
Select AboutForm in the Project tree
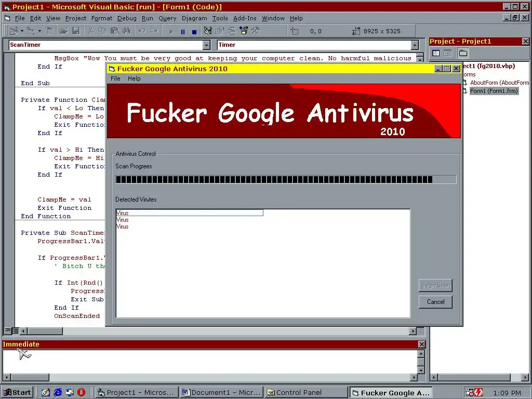[499, 83]
